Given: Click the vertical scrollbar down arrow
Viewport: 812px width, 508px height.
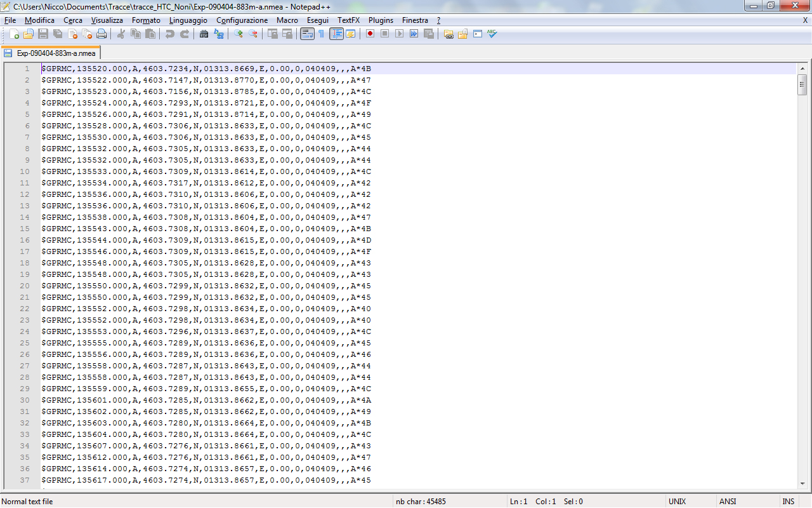Looking at the screenshot, I should pyautogui.click(x=802, y=484).
